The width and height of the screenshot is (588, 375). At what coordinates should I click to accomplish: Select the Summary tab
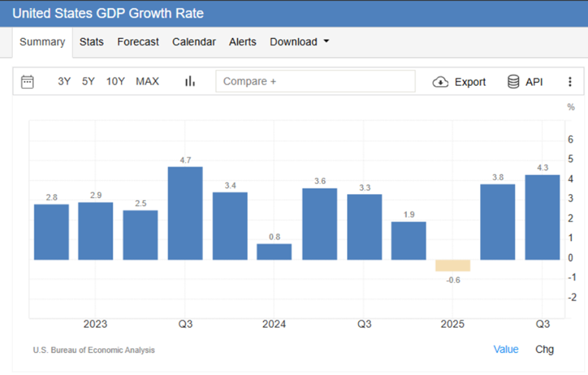43,42
